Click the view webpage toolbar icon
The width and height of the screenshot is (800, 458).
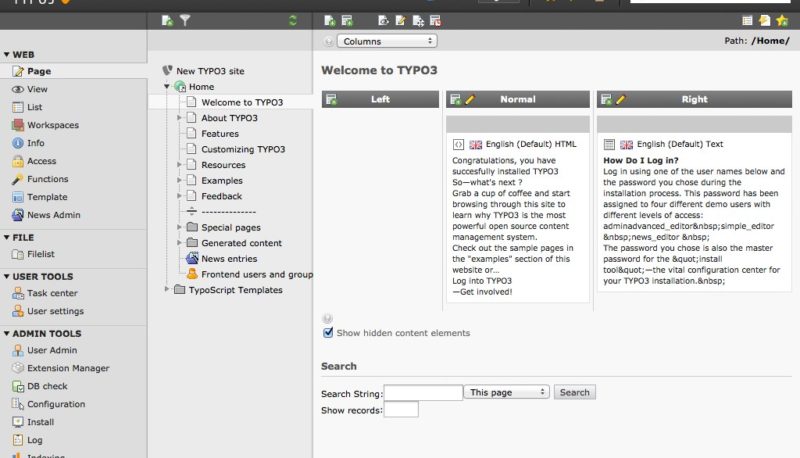pyautogui.click(x=383, y=20)
